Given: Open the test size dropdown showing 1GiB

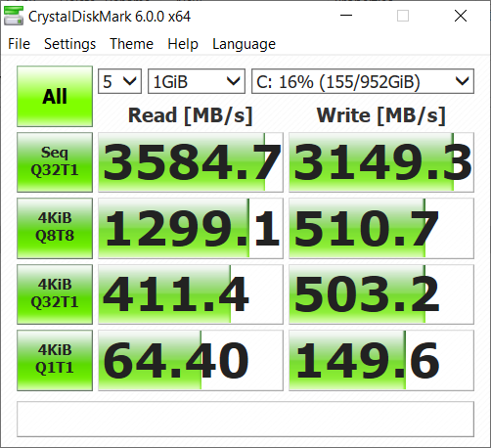Looking at the screenshot, I should point(197,81).
